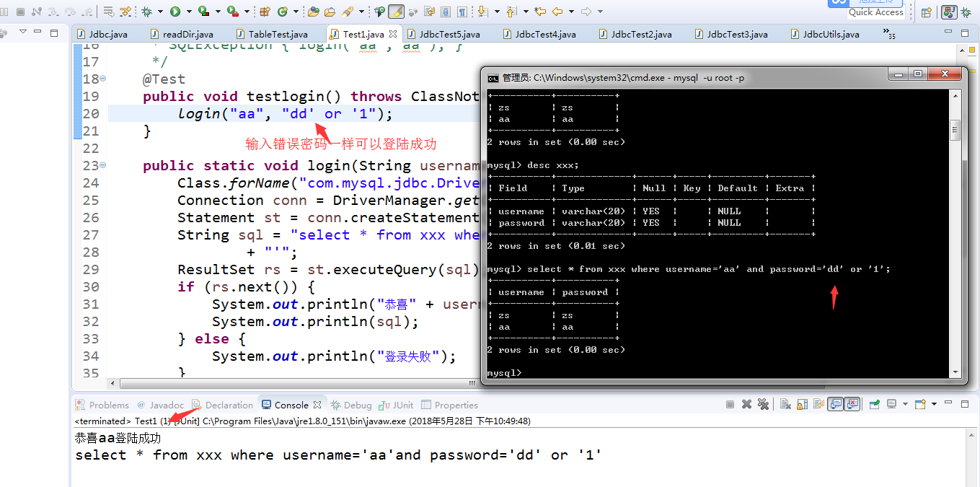Open Back history dropdown arrow
The width and height of the screenshot is (980, 487).
click(x=571, y=12)
